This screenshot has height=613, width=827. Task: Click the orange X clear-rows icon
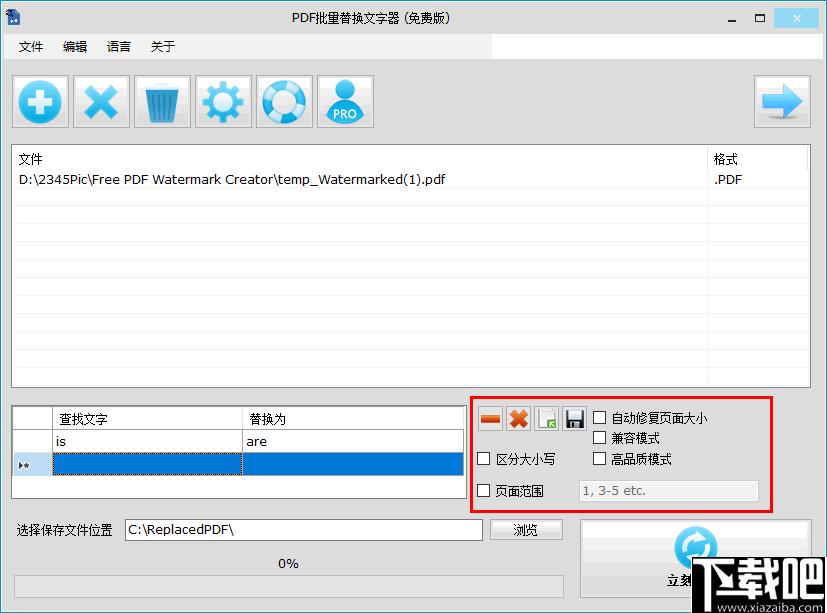tap(518, 419)
